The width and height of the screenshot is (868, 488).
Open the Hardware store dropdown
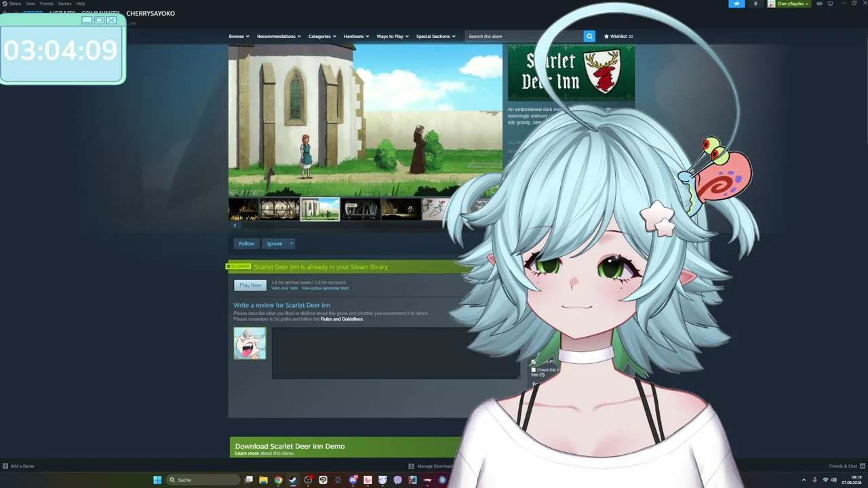coord(356,37)
